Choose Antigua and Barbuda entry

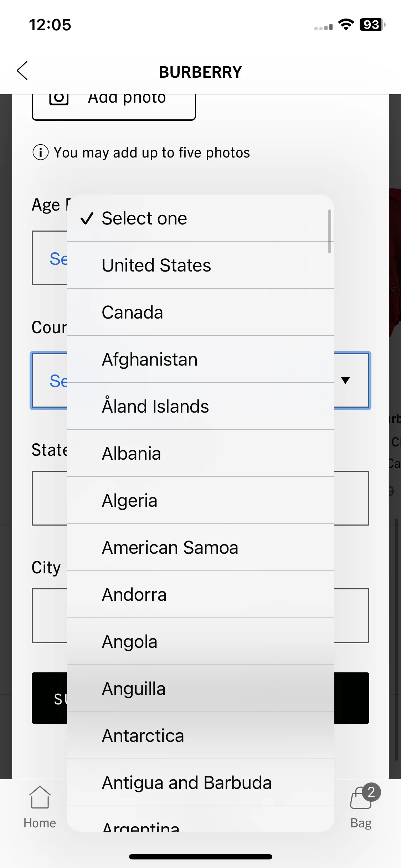201,782
